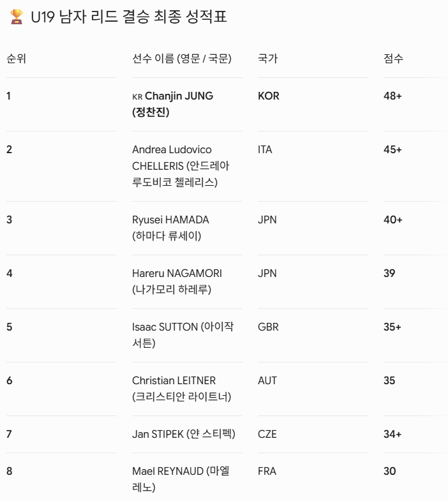Image resolution: width=448 pixels, height=501 pixels.
Task: Select the Ryusei HAMADA name cell
Action: pyautogui.click(x=170, y=228)
